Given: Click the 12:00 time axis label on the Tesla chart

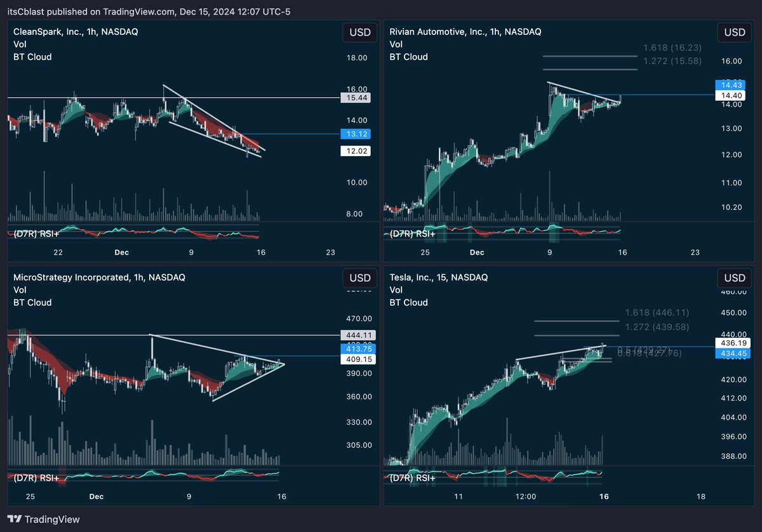Looking at the screenshot, I should (x=526, y=496).
